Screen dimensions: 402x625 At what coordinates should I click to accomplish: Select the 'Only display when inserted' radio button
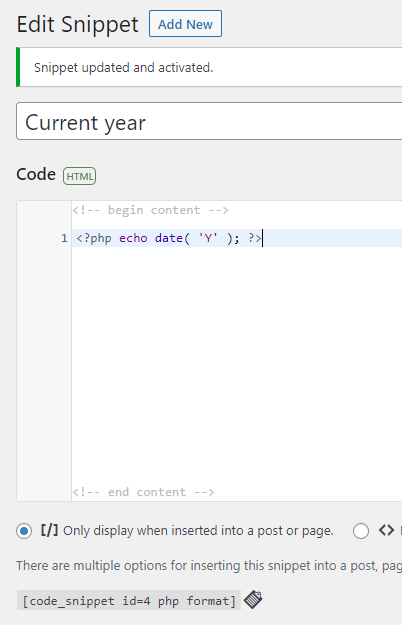point(24,531)
